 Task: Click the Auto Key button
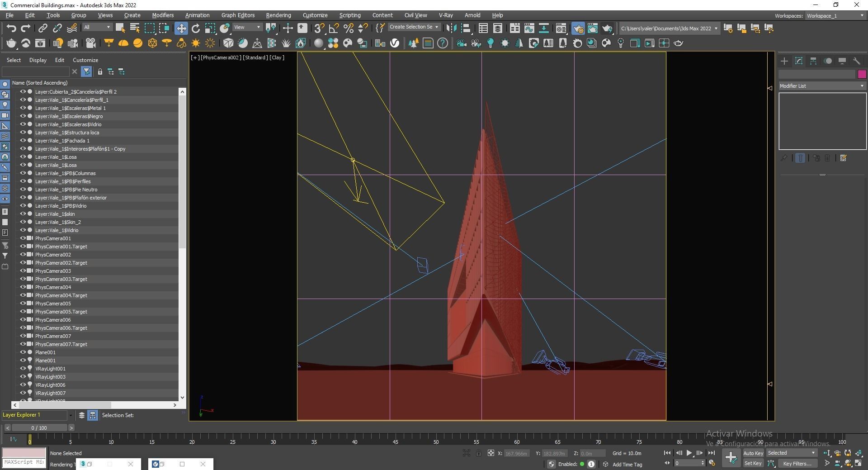[x=753, y=453]
